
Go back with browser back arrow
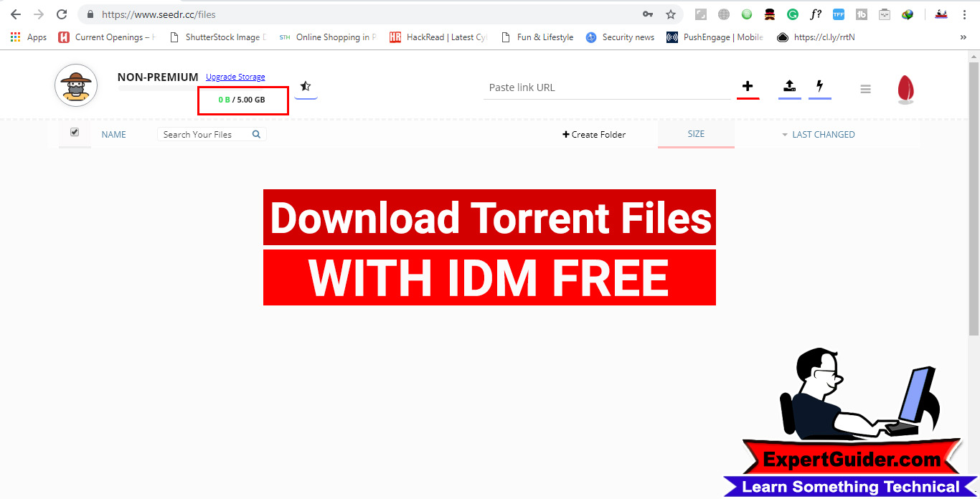[16, 14]
